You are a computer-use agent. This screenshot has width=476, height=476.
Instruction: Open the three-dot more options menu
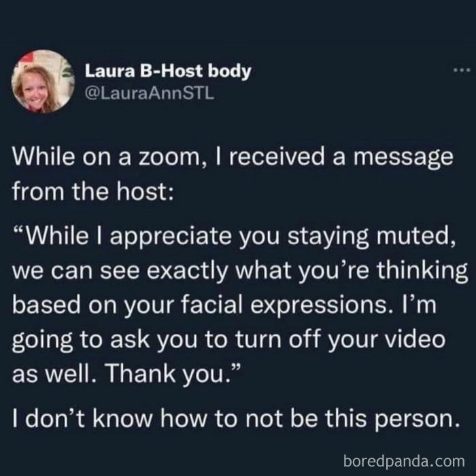point(462,71)
